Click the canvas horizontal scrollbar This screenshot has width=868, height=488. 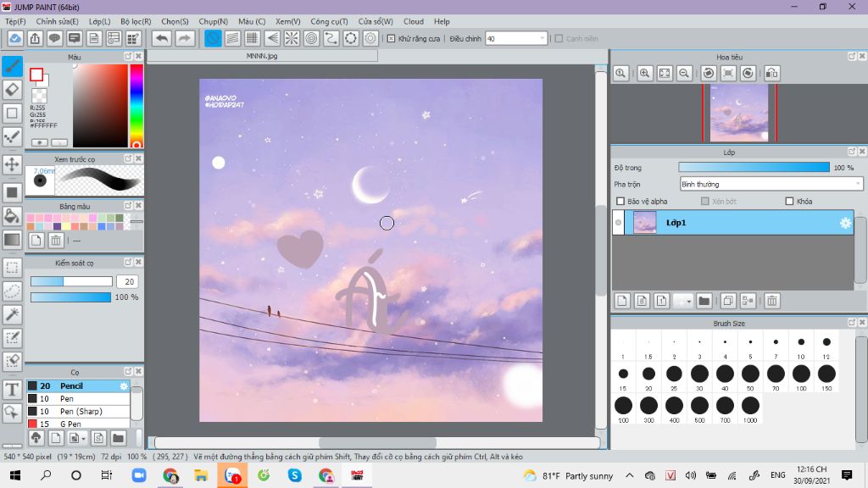click(x=377, y=442)
